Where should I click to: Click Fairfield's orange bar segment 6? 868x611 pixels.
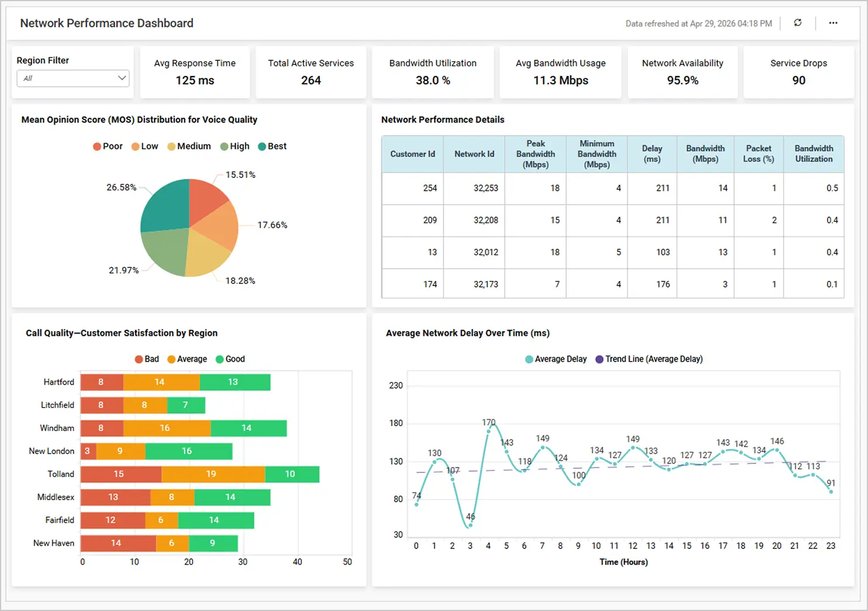(x=162, y=520)
